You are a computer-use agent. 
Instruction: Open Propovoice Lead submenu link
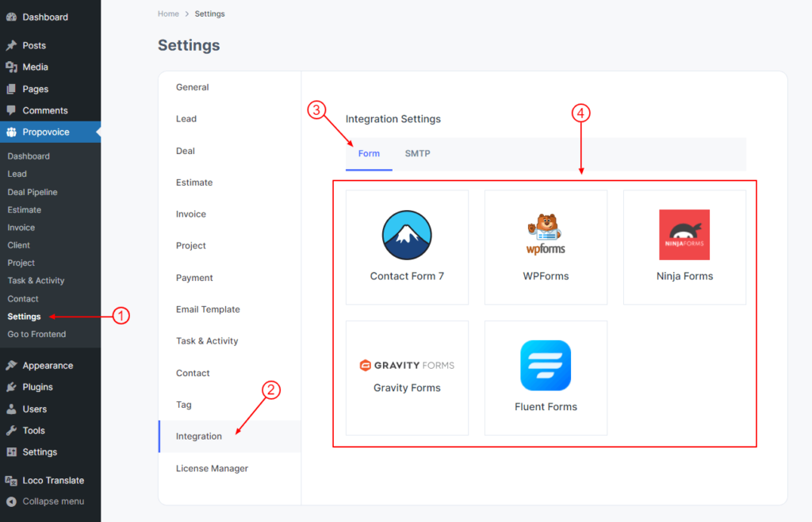[17, 174]
